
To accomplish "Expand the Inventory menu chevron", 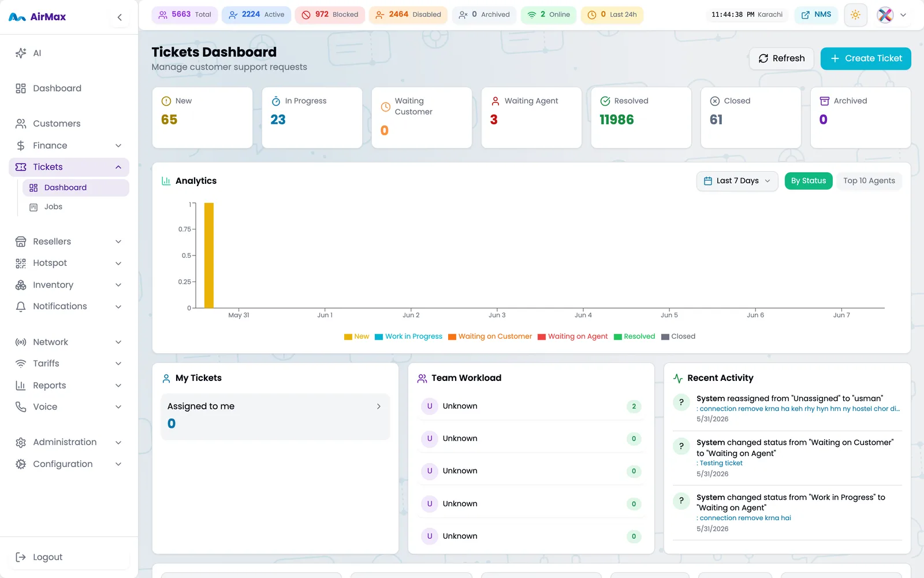I will pos(118,285).
